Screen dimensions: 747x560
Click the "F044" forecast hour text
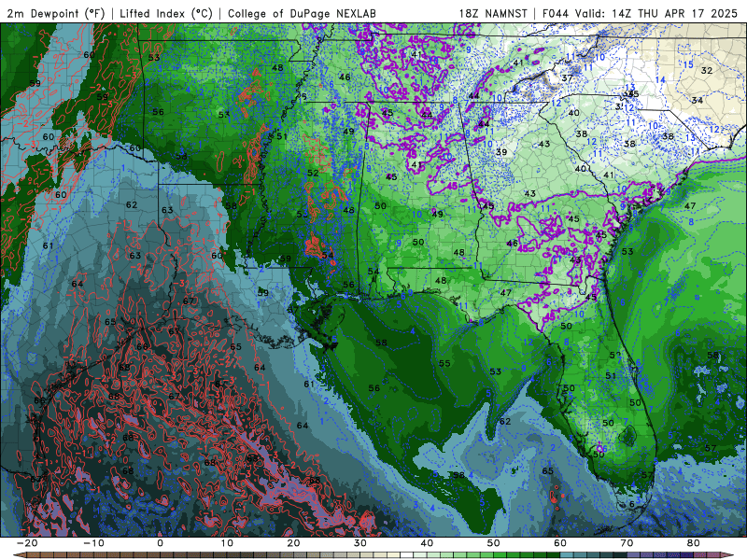point(556,13)
